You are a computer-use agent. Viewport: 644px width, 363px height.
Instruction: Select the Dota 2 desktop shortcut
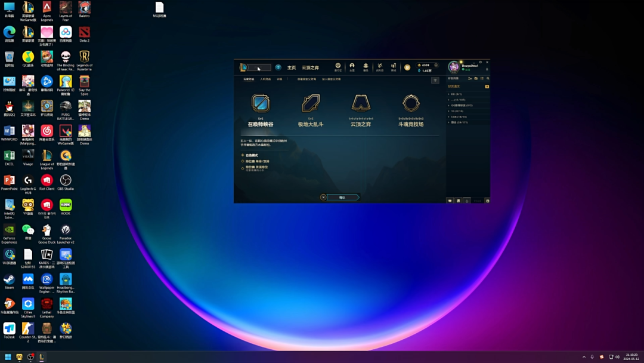point(84,34)
